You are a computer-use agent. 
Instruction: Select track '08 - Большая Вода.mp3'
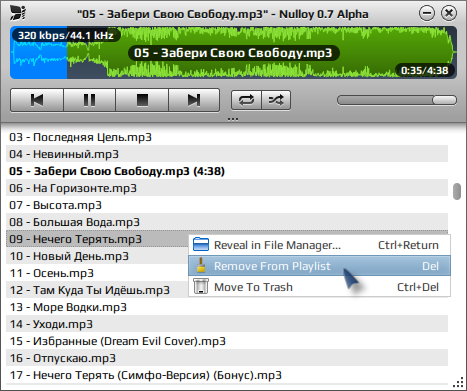[227, 222]
